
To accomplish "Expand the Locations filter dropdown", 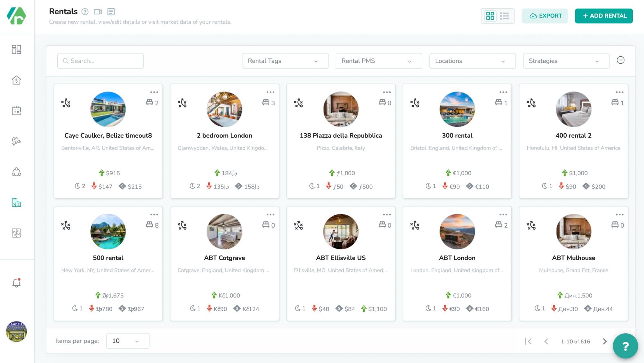I will coord(471,61).
